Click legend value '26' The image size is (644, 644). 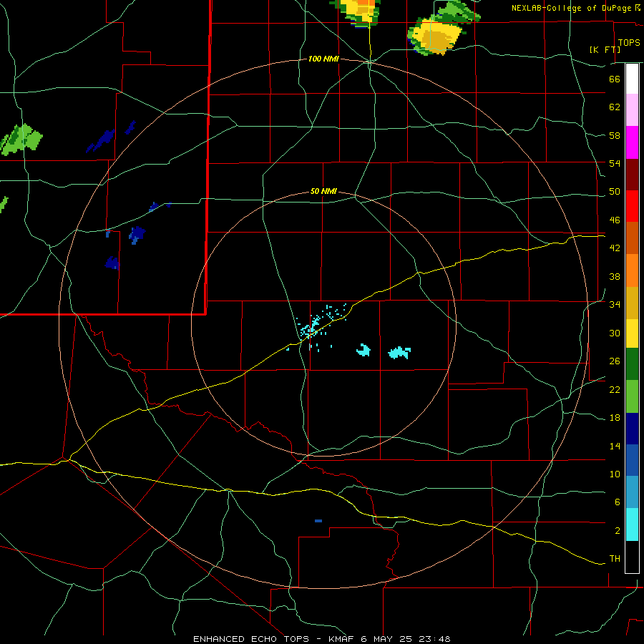pyautogui.click(x=615, y=361)
